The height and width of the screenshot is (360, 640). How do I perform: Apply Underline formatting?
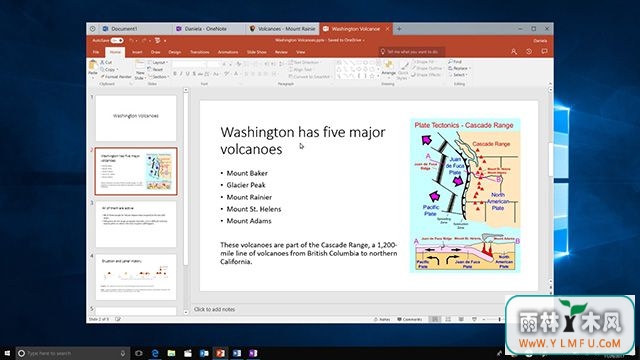188,74
